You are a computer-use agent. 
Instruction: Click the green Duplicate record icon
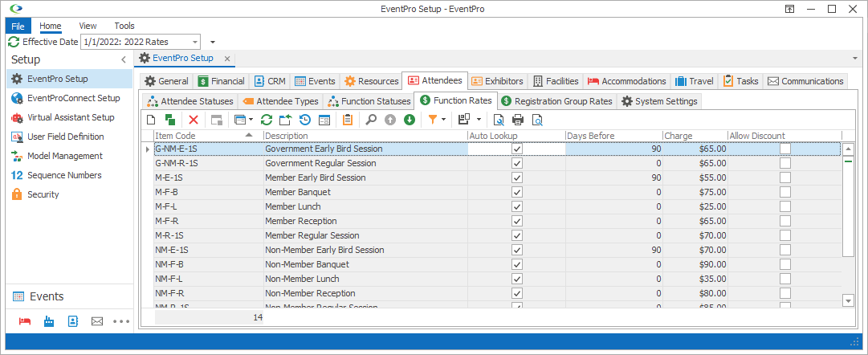[x=170, y=119]
